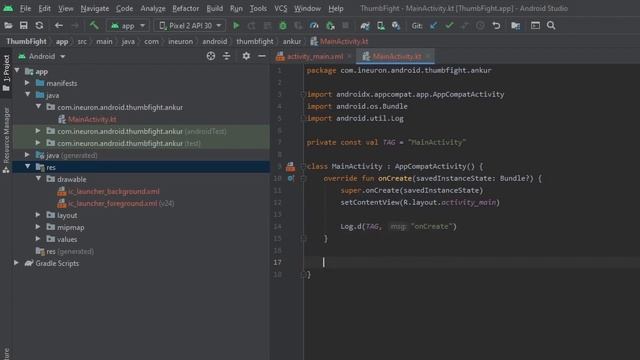The width and height of the screenshot is (640, 360).
Task: Hide the Project panel with minus icon
Action: tap(262, 56)
